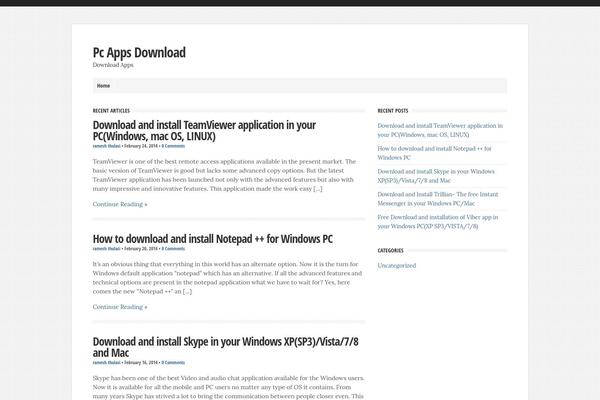Select the Home menu item

[x=103, y=86]
